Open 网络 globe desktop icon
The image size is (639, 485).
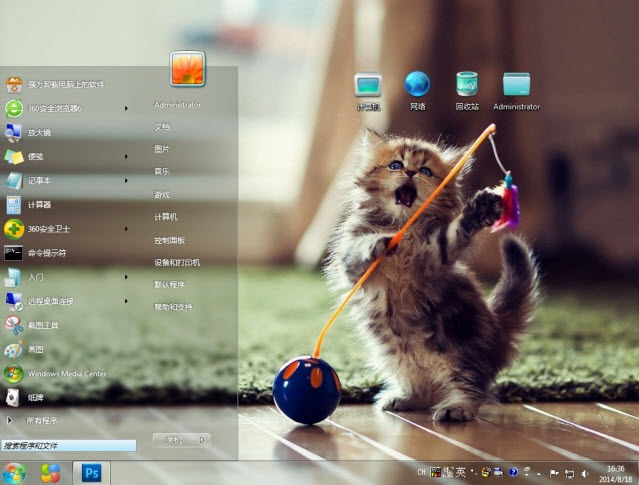(x=417, y=91)
